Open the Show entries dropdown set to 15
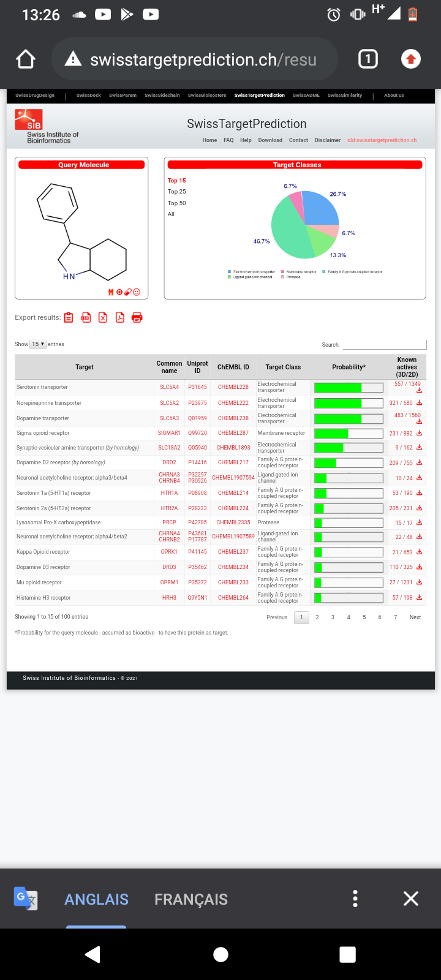This screenshot has height=980, width=441. [x=39, y=344]
